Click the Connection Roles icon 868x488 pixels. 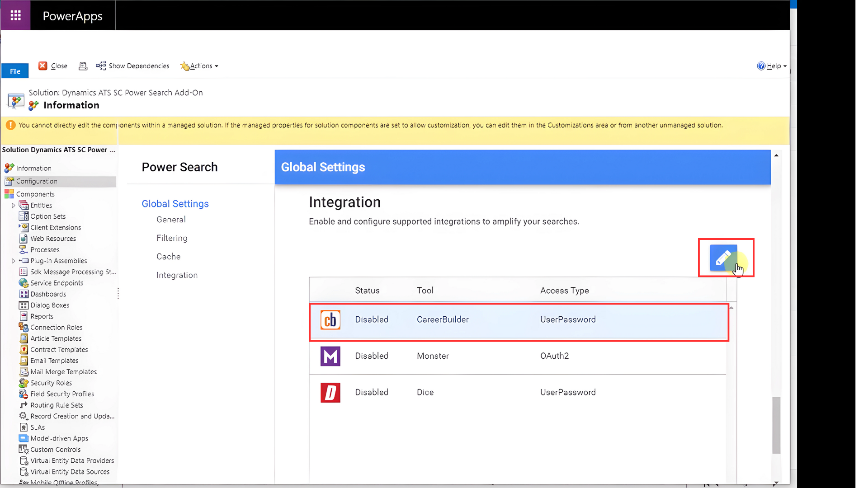pyautogui.click(x=24, y=328)
